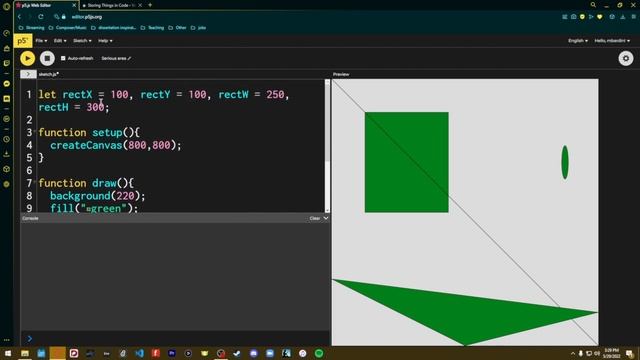Click the p5 logo
640x360 pixels.
(22, 41)
